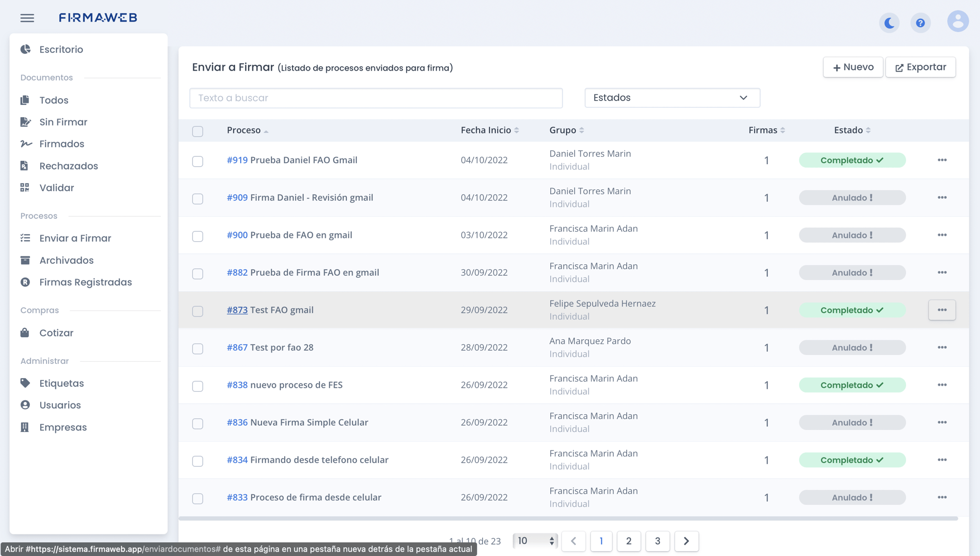Click the Cotizar shopping bag icon
This screenshot has width=980, height=556.
24,332
